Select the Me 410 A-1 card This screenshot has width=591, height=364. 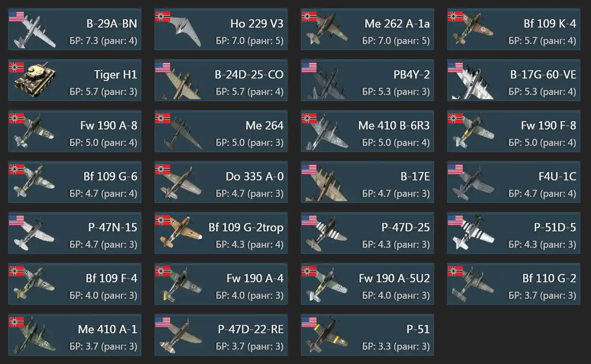click(75, 335)
